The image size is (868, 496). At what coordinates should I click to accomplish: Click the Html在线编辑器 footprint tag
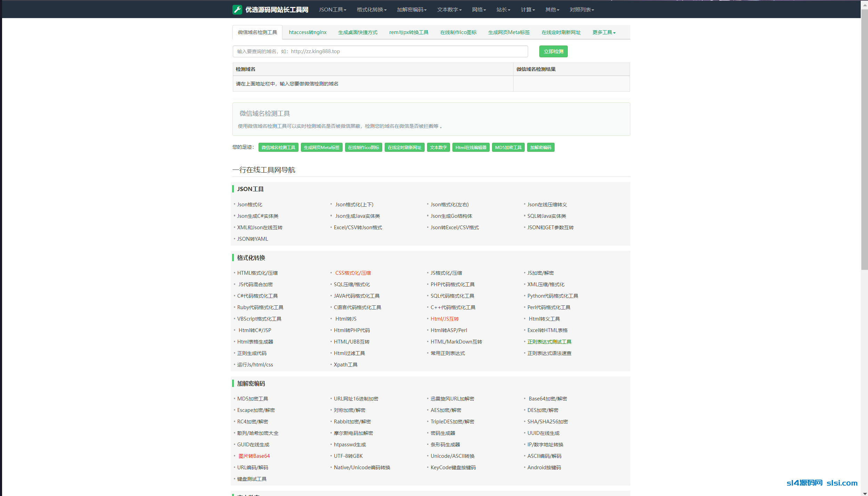coord(471,148)
